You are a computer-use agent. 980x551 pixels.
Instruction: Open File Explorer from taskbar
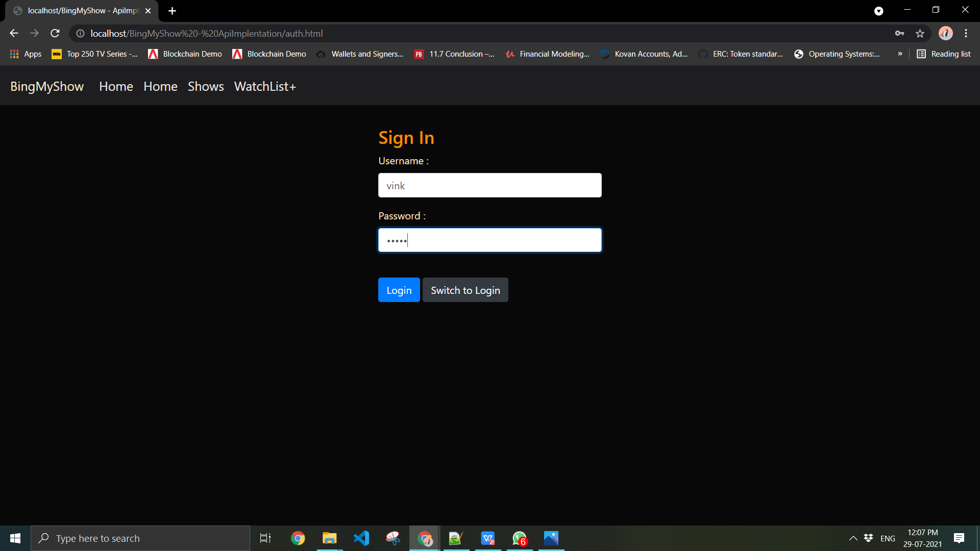coord(329,538)
